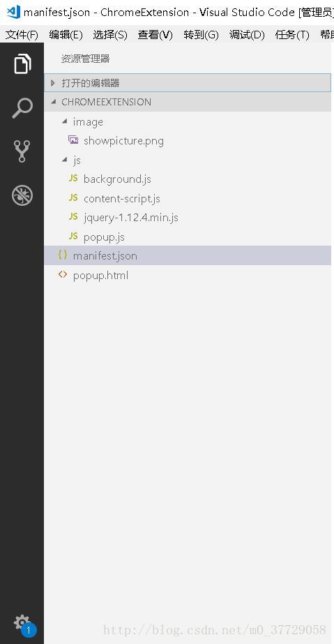
Task: Open the 查看(V) menu
Action: [155, 35]
